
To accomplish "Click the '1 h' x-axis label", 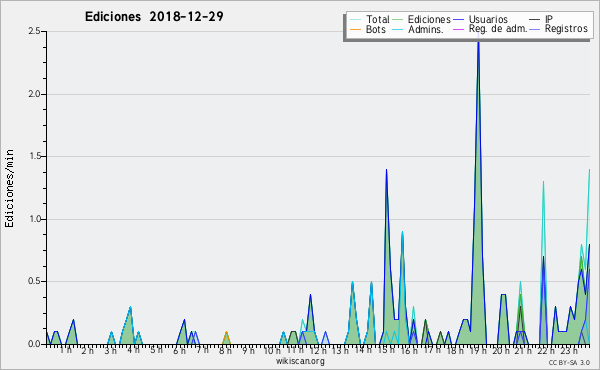I will [65, 350].
